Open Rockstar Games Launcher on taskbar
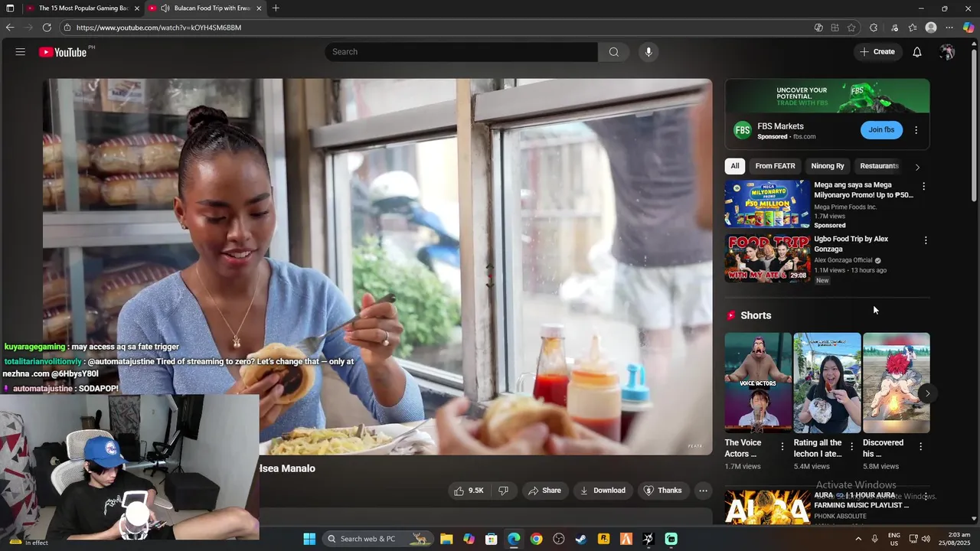 [603, 539]
